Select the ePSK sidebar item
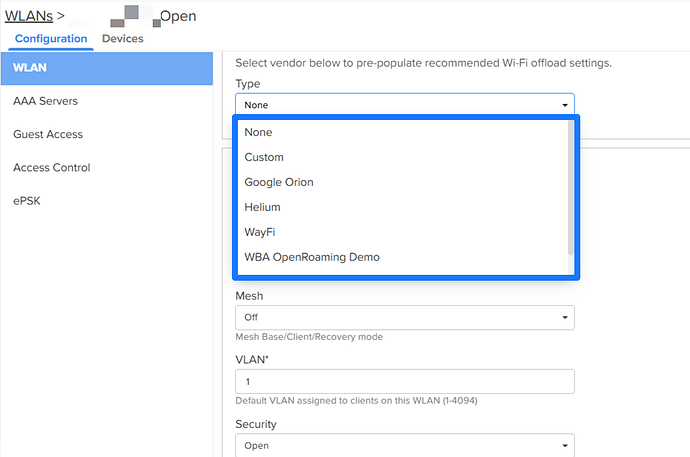The image size is (690, 457). coord(28,200)
